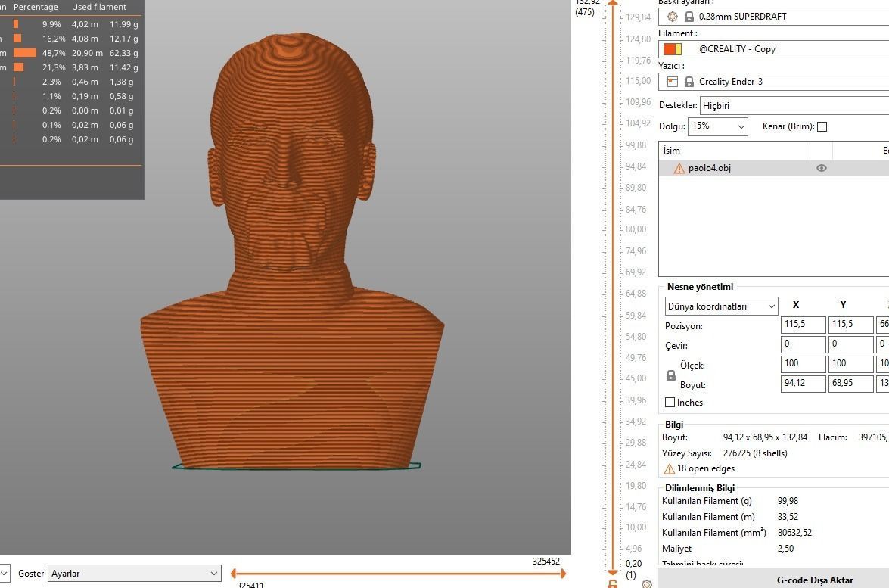Click the lock icon beside 0.28mm SUPERDRAFT
This screenshot has height=588, width=889.
[x=689, y=17]
